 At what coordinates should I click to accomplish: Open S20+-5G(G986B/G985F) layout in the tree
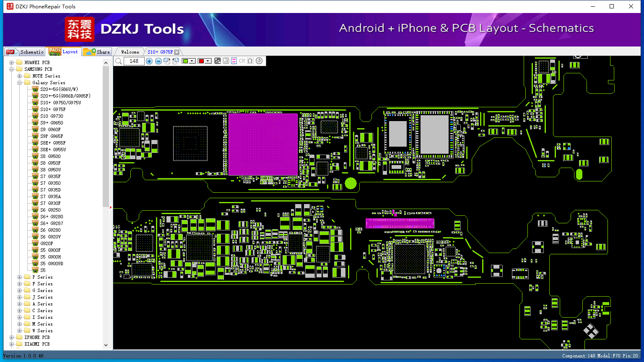pos(65,96)
